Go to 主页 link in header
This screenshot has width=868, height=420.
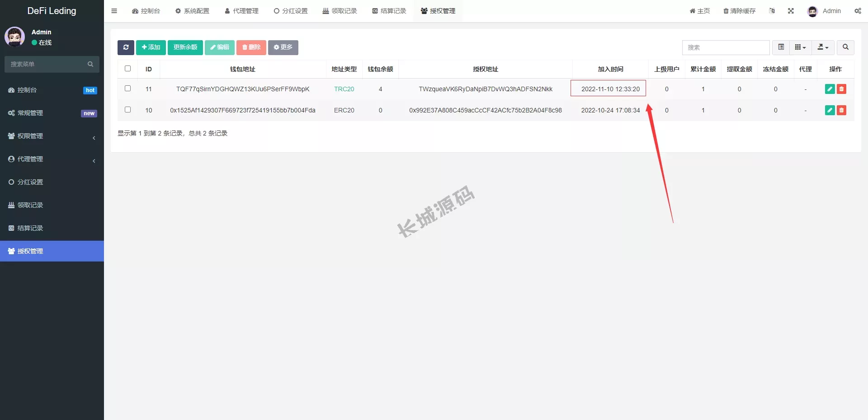point(700,11)
